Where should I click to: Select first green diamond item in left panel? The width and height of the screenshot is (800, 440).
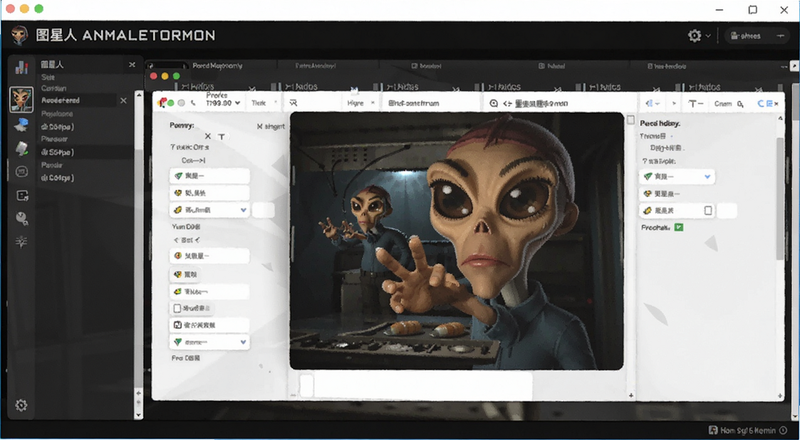(210, 176)
